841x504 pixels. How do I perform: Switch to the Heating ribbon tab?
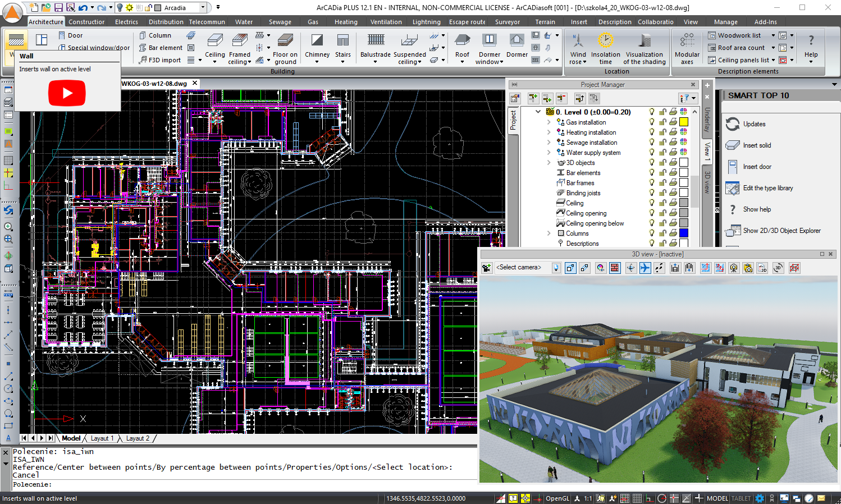(346, 22)
